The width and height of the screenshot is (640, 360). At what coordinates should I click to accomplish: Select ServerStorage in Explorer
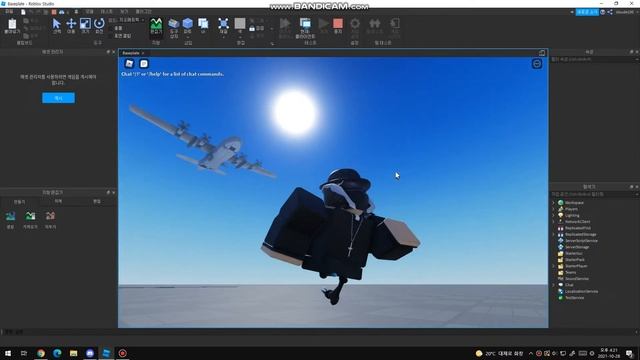[577, 247]
